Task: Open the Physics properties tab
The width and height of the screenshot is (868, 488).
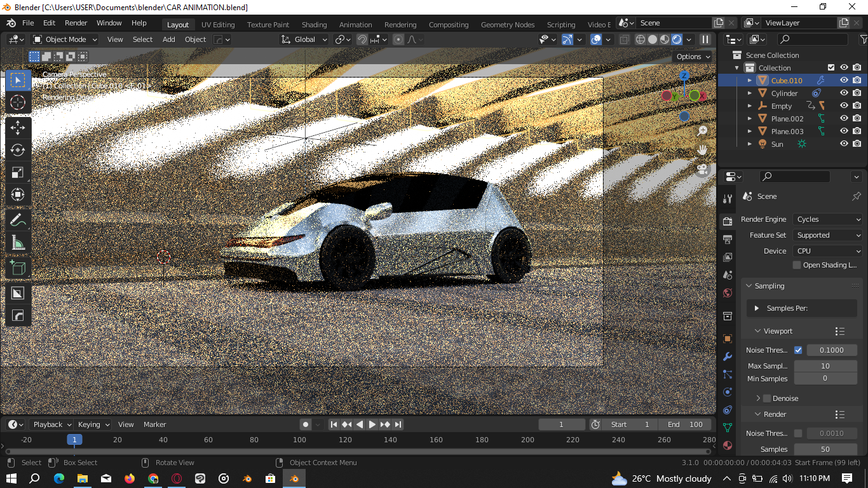Action: 728,392
